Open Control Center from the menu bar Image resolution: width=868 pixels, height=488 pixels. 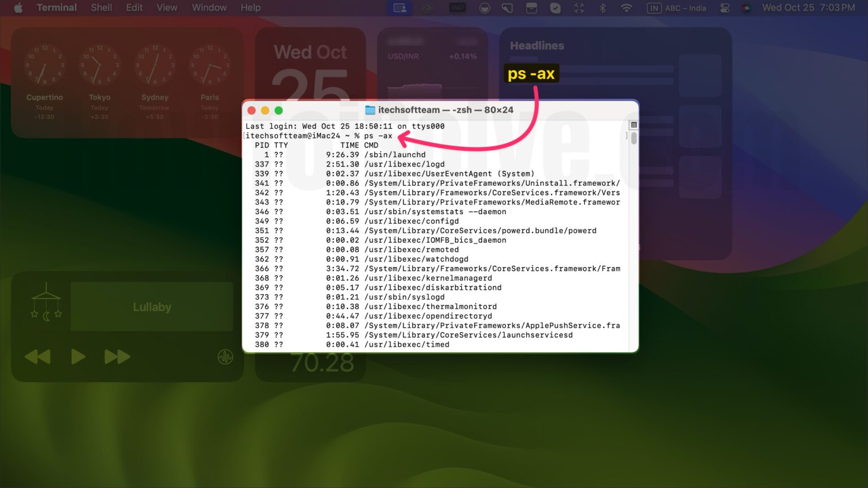coord(725,8)
